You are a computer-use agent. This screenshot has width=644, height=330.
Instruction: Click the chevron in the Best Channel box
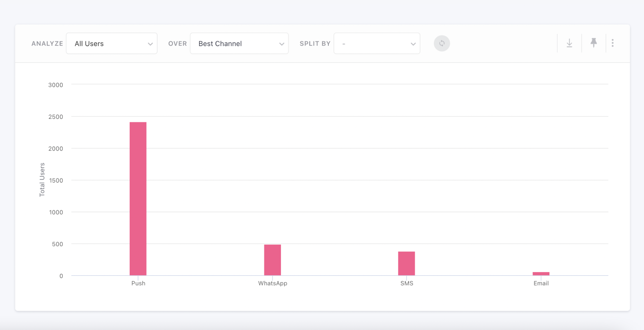click(282, 44)
